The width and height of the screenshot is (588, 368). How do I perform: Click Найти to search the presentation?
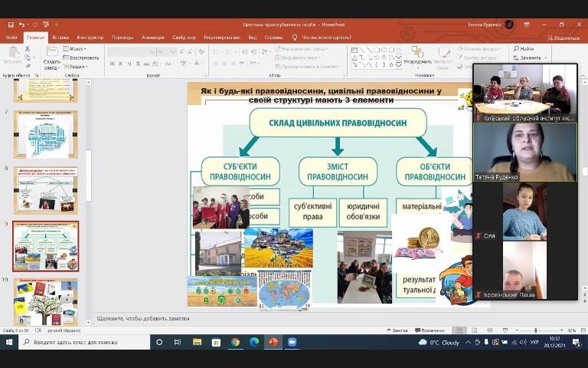(524, 49)
